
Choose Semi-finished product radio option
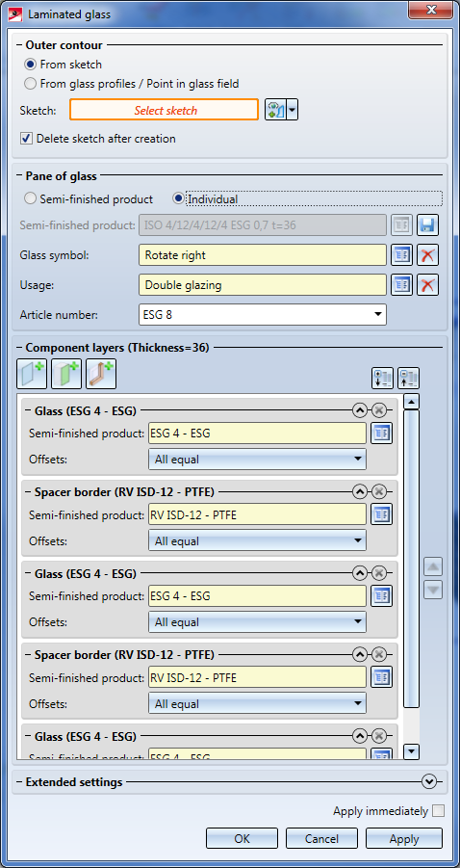pyautogui.click(x=31, y=198)
